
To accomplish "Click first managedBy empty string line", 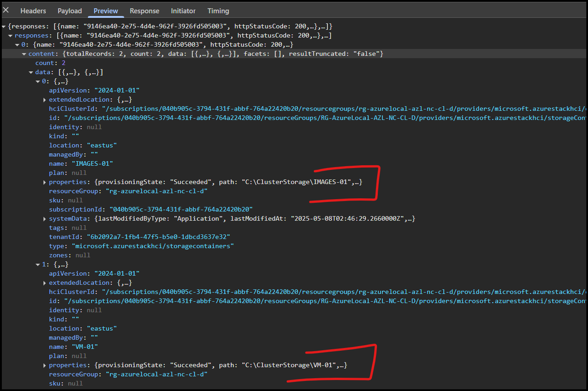I will point(74,155).
